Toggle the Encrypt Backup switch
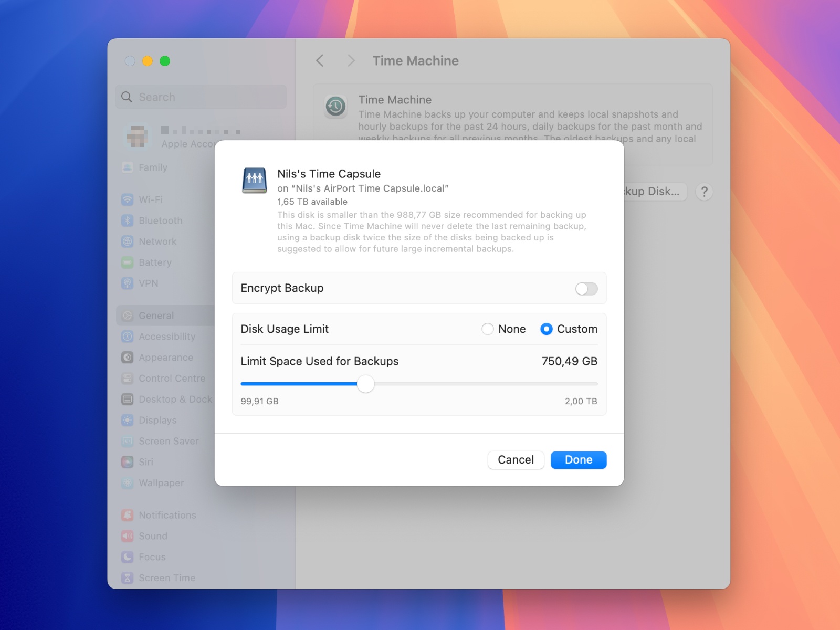The height and width of the screenshot is (630, 840). tap(586, 289)
